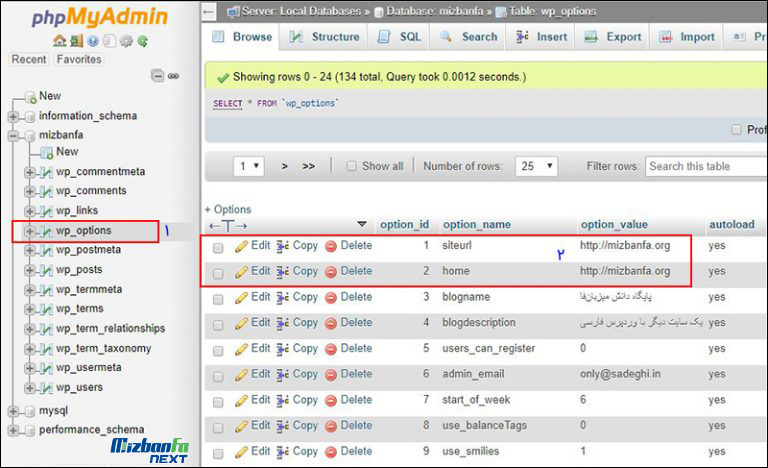
Task: Select checkbox for users_can_register row
Action: [x=218, y=351]
